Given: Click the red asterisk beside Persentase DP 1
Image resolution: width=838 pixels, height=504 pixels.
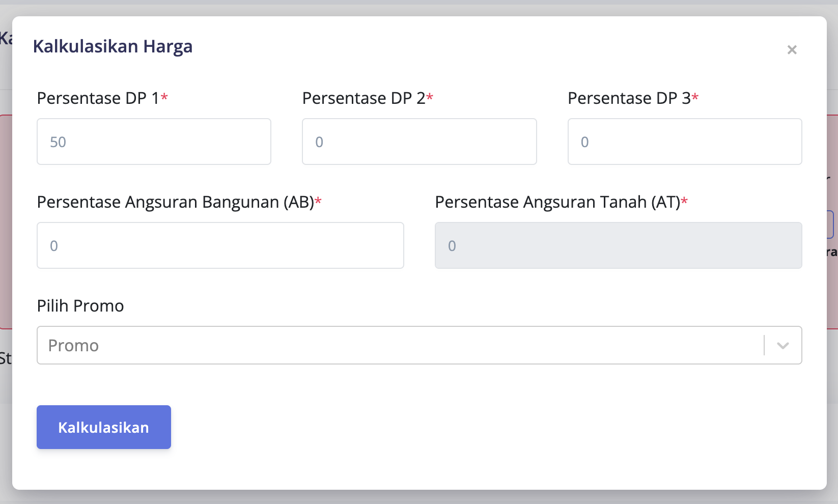Looking at the screenshot, I should click(x=164, y=97).
